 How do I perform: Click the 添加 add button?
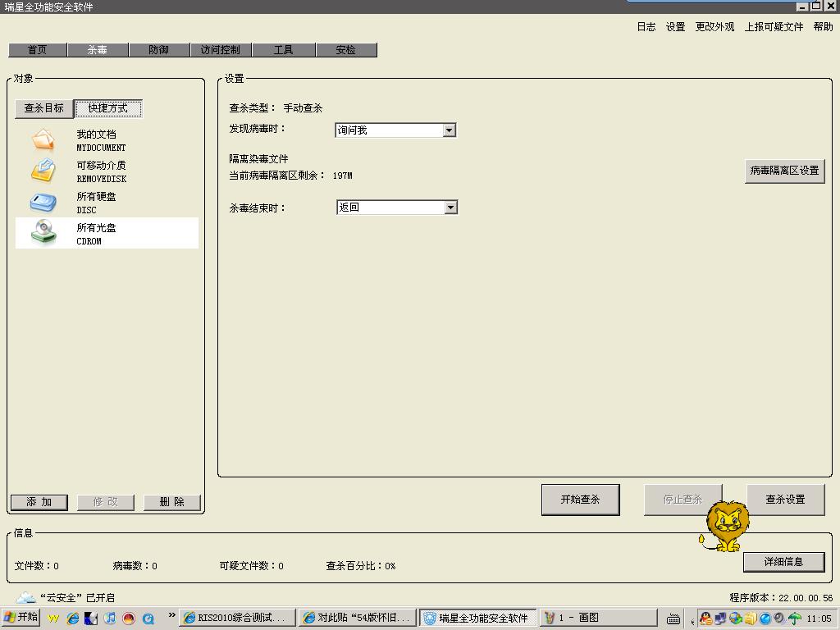tap(39, 502)
